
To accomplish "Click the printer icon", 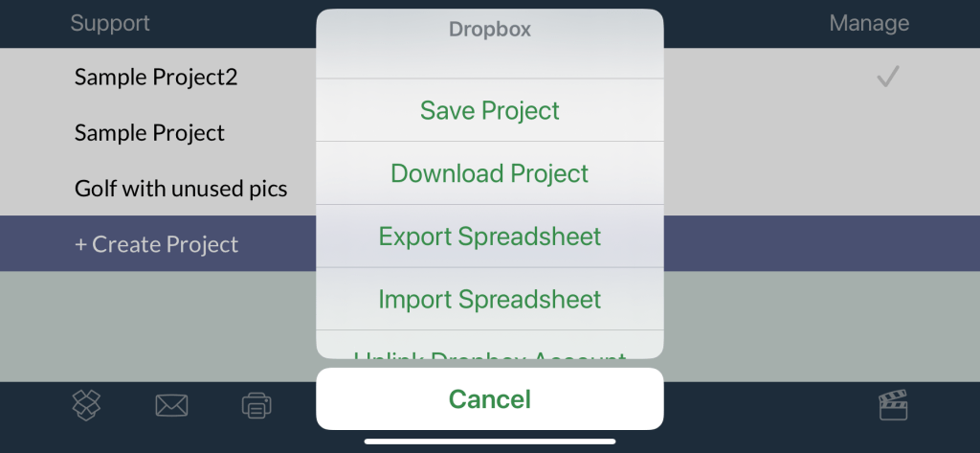I will (x=256, y=405).
